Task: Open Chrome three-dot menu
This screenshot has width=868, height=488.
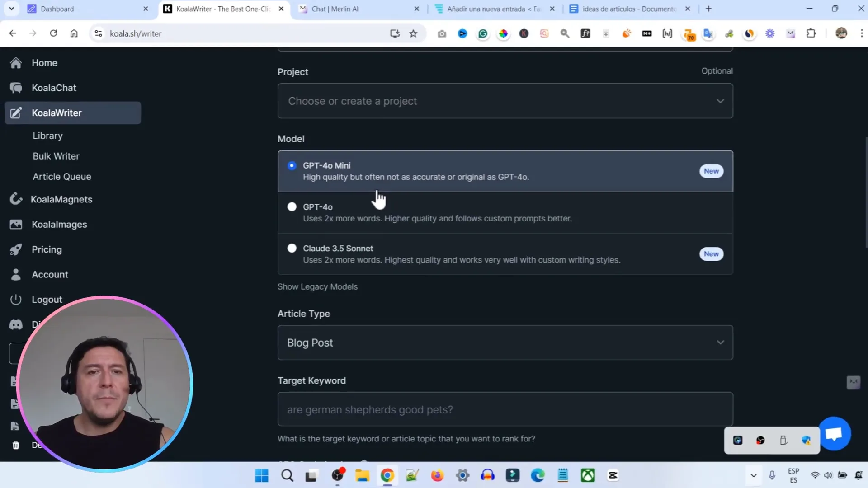Action: 862,33
